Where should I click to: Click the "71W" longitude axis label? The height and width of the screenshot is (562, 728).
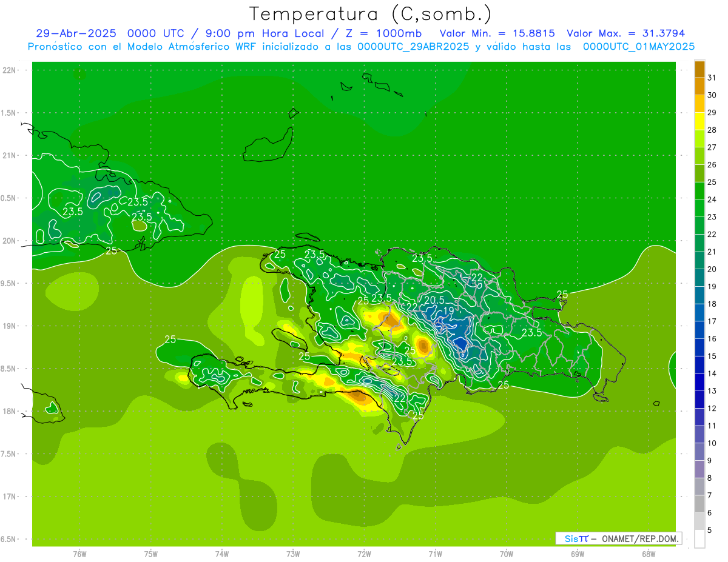(x=435, y=554)
